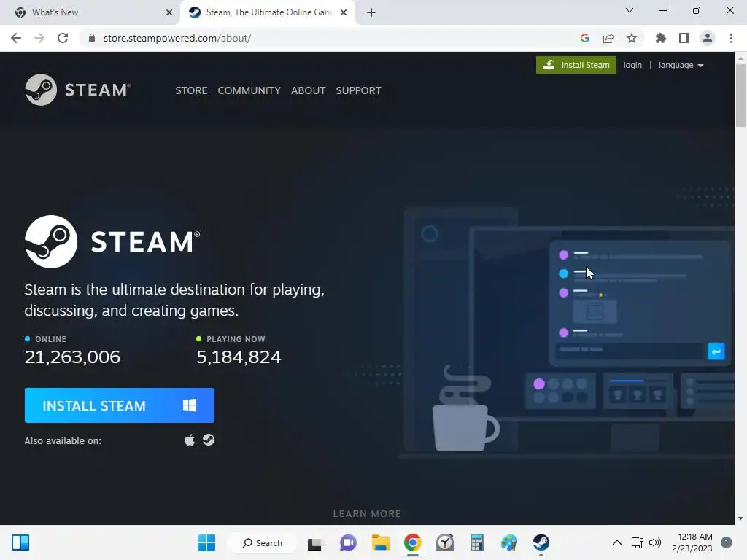Click the scrollbar down arrow
This screenshot has width=747, height=560.
tap(740, 518)
